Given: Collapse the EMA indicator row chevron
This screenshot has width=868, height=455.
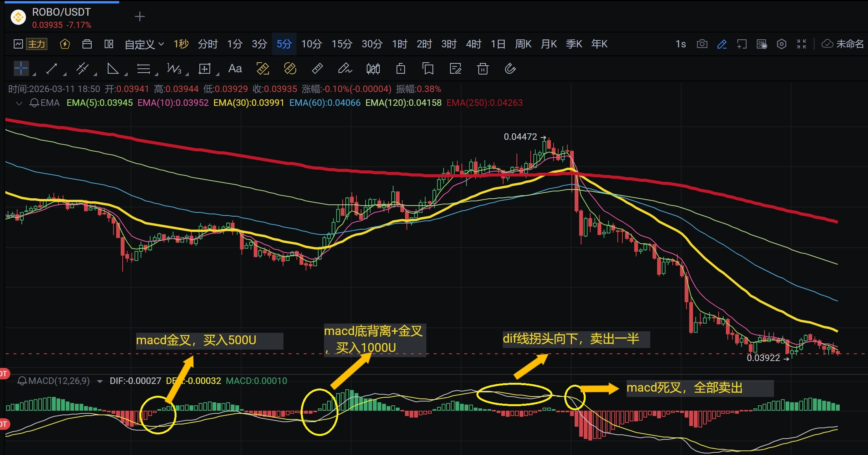Looking at the screenshot, I should (19, 103).
